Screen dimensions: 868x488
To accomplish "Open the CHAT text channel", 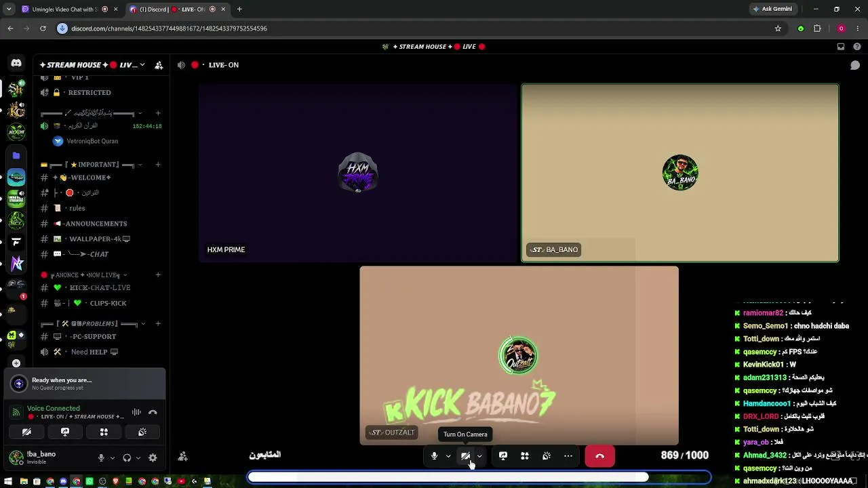I will click(x=100, y=254).
